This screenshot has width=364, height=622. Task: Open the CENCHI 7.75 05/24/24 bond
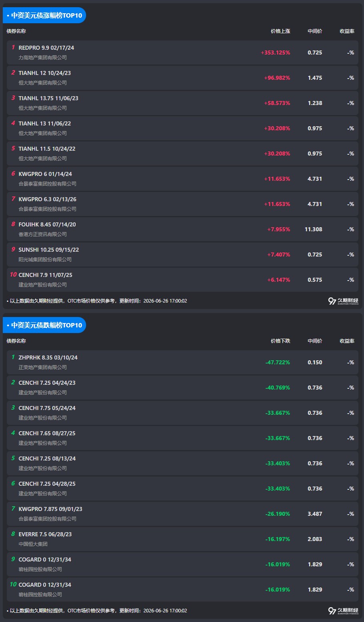coord(183,413)
